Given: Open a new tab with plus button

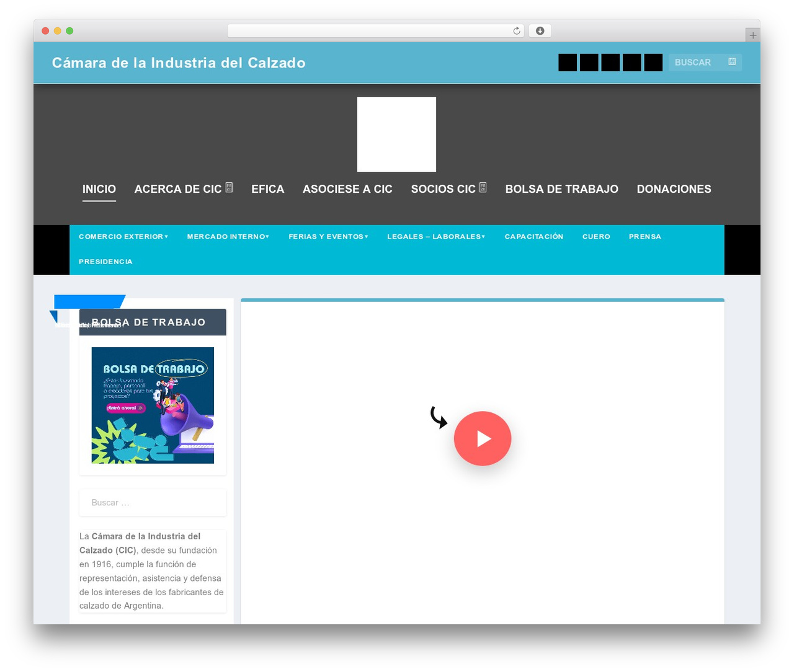Looking at the screenshot, I should (752, 35).
